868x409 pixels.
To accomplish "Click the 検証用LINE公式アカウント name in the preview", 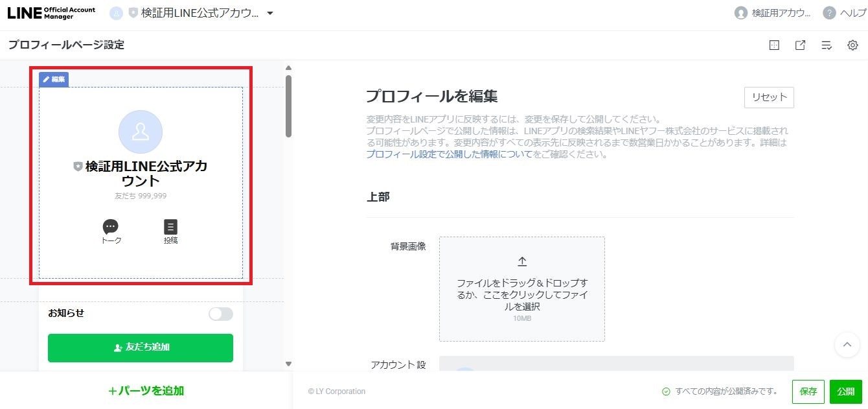I will pyautogui.click(x=146, y=173).
